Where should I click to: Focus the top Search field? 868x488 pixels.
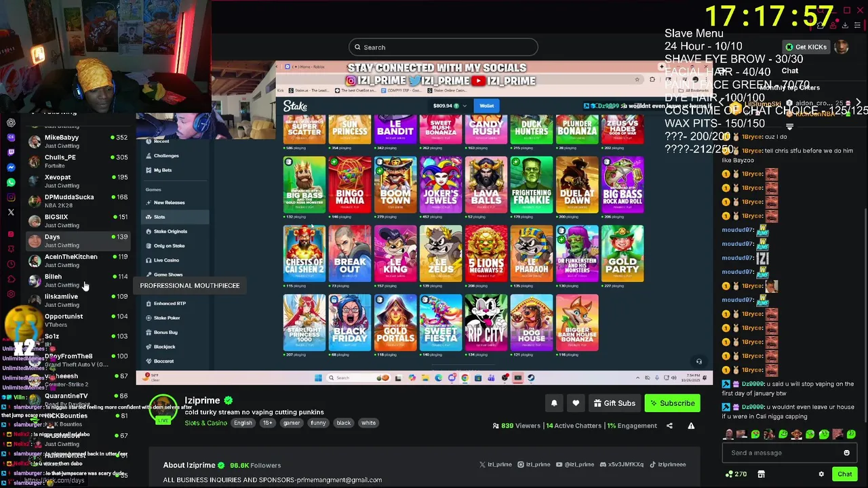pos(443,47)
